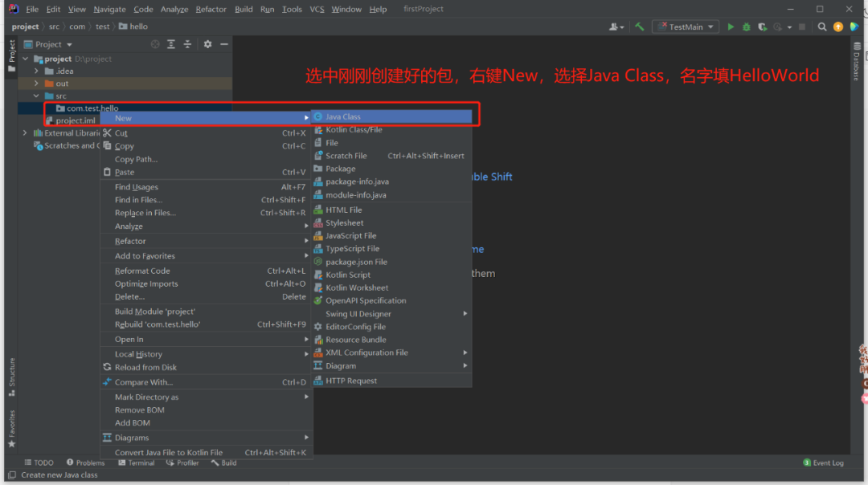868x485 pixels.
Task: Click the IDE update orange arrow icon
Action: (838, 26)
